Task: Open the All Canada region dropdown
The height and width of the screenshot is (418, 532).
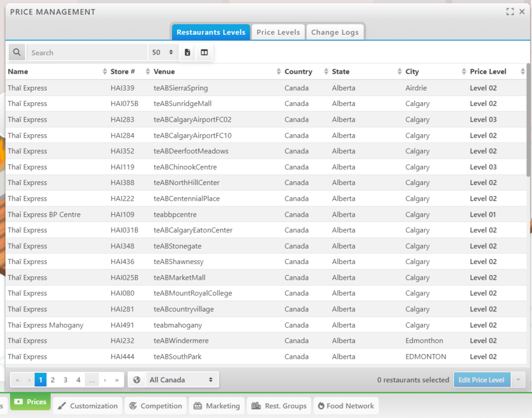Action: coord(181,380)
